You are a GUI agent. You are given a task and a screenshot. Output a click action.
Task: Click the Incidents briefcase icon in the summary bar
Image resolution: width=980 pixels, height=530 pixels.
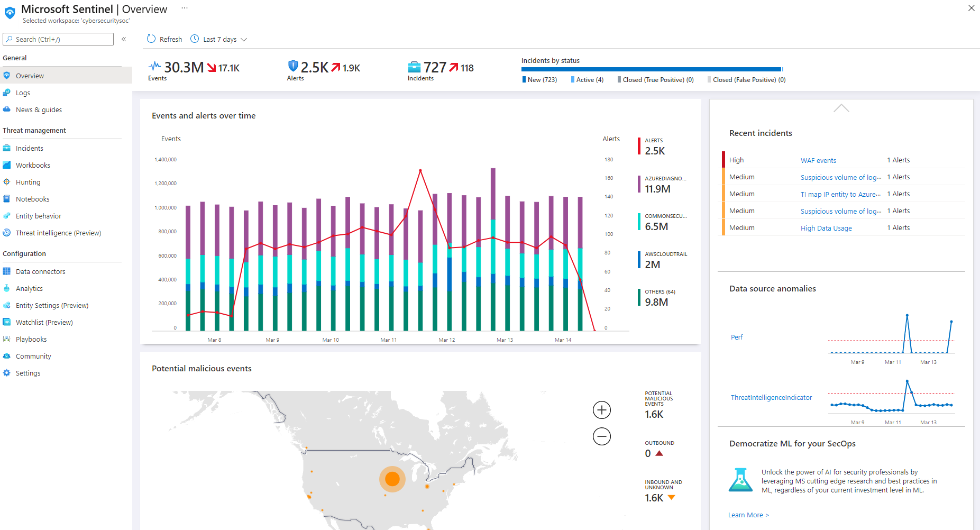(x=415, y=67)
